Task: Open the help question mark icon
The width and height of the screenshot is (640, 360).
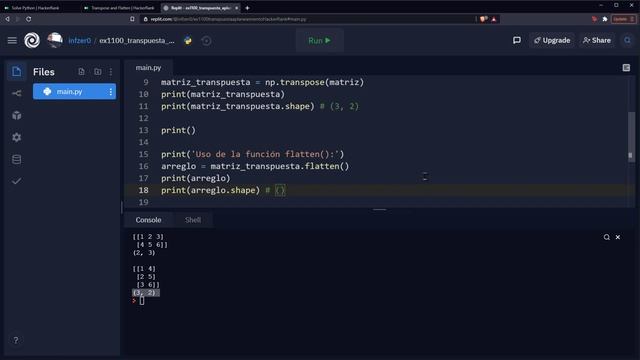Action: (x=16, y=340)
